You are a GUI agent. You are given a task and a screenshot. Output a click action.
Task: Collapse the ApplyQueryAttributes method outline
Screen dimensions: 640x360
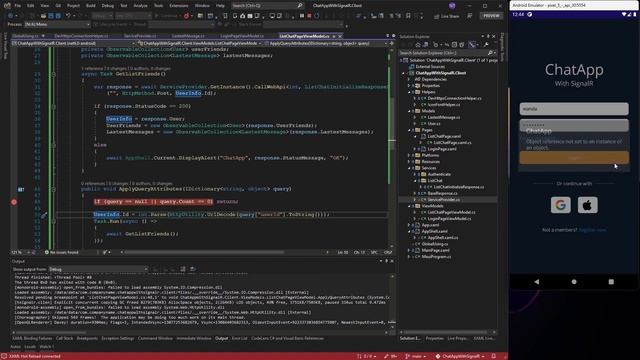tap(53, 189)
